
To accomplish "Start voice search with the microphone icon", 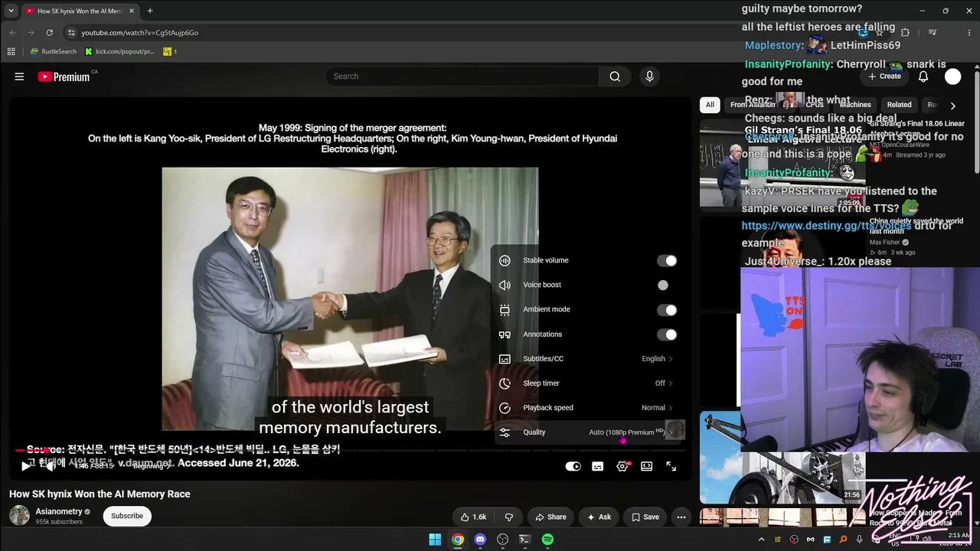I will point(649,77).
